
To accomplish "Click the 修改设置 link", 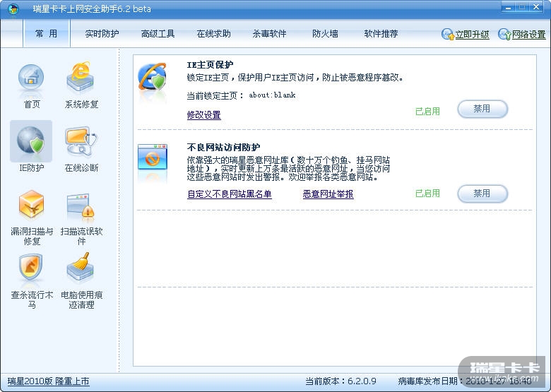I will [204, 115].
